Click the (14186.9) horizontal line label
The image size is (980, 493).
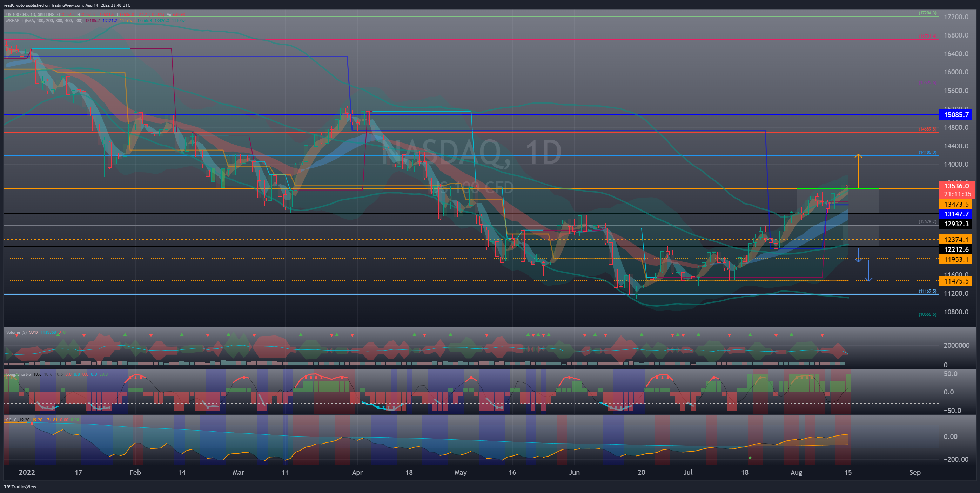click(x=927, y=152)
